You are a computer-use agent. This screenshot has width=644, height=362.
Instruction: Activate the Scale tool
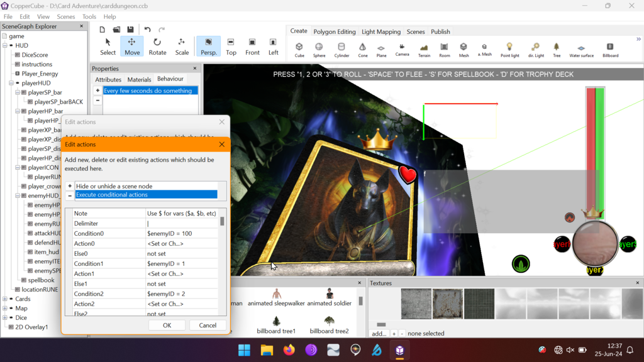click(x=182, y=47)
